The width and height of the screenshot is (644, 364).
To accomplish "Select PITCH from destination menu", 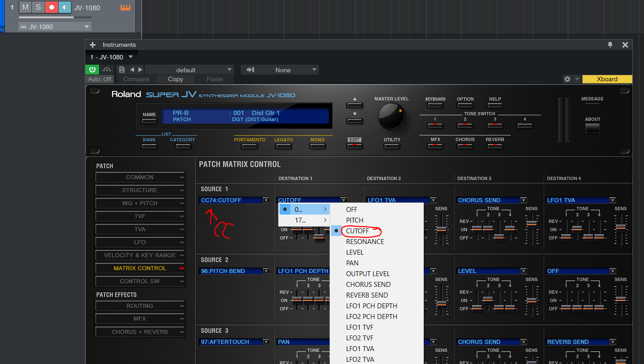I will [x=376, y=220].
